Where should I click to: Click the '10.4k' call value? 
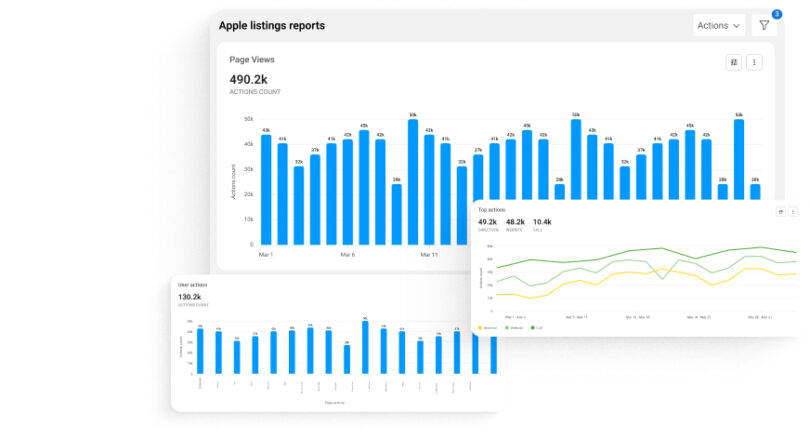[x=542, y=222]
